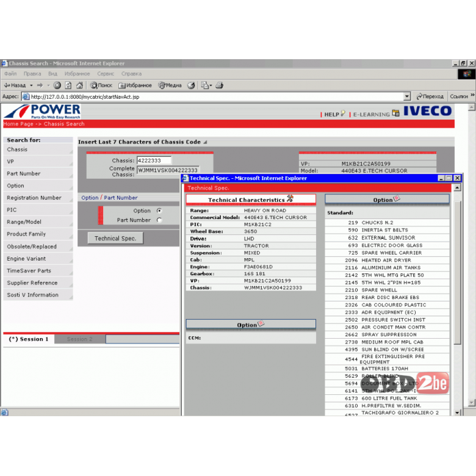This screenshot has width=476, height=476.
Task: Click the Stop loading icon
Action: pyautogui.click(x=57, y=85)
